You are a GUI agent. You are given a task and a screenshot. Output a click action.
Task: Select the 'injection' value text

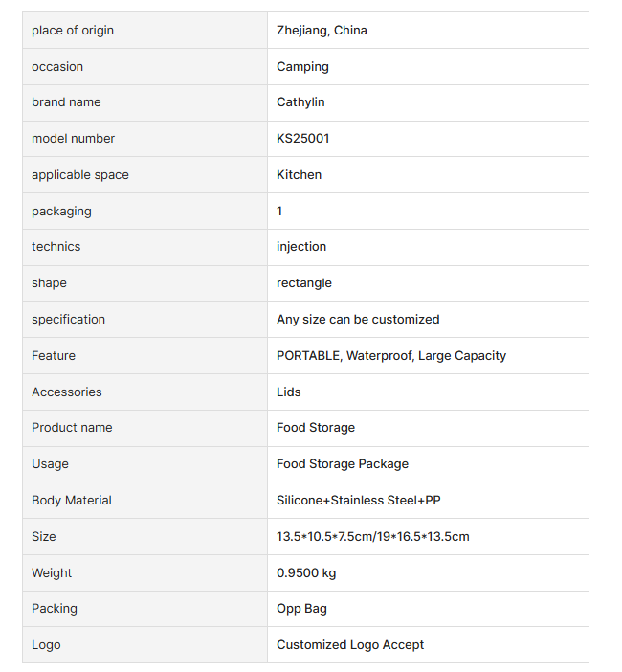pyautogui.click(x=301, y=247)
